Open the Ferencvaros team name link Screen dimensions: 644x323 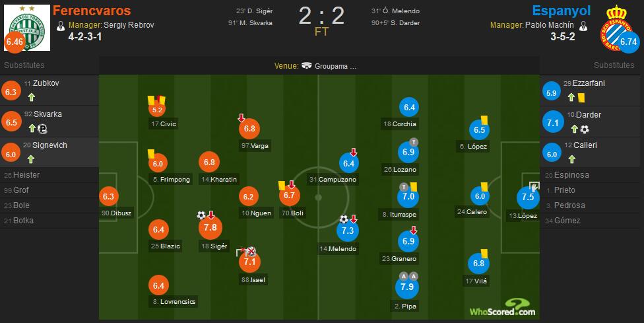pos(92,11)
